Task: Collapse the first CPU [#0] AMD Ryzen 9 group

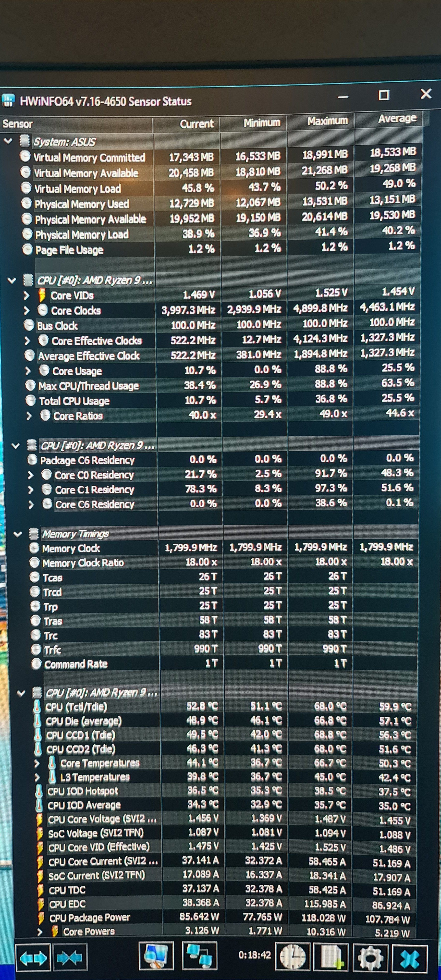Action: [x=12, y=281]
